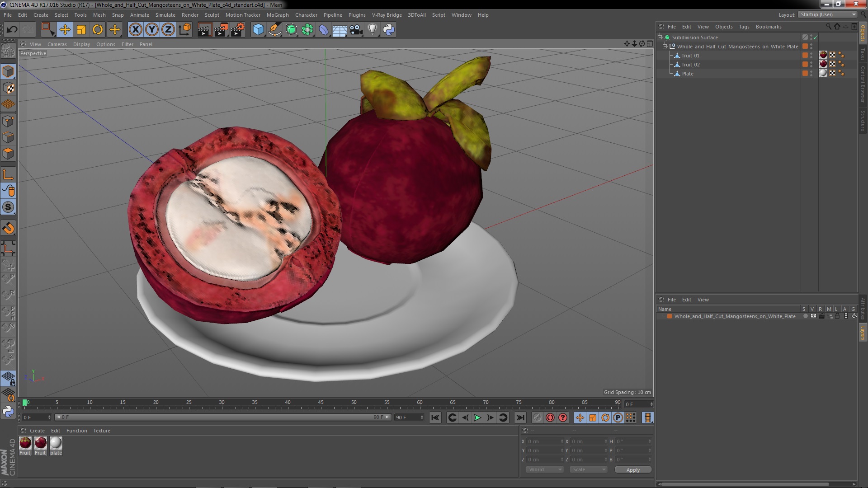Image resolution: width=868 pixels, height=488 pixels.
Task: Click the Python script icon in the toolbar
Action: (389, 30)
